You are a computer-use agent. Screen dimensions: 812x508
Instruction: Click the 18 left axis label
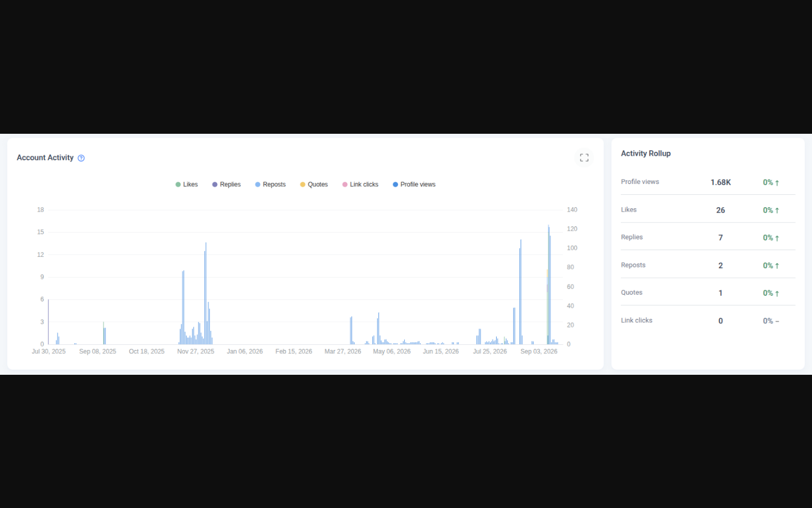coord(41,209)
